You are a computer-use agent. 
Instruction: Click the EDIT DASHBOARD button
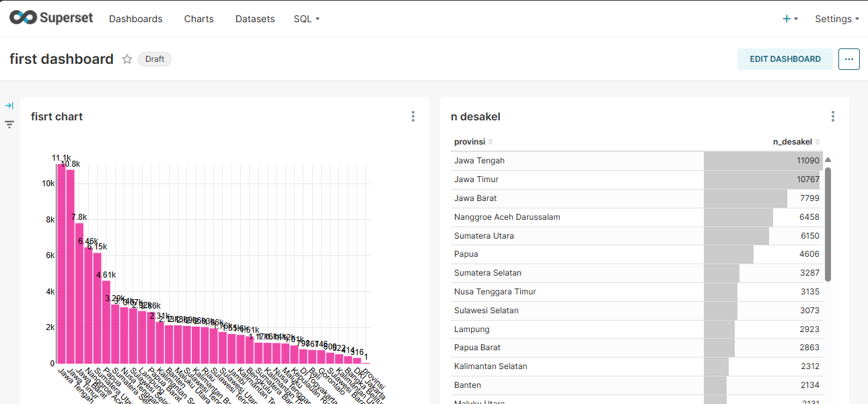785,59
